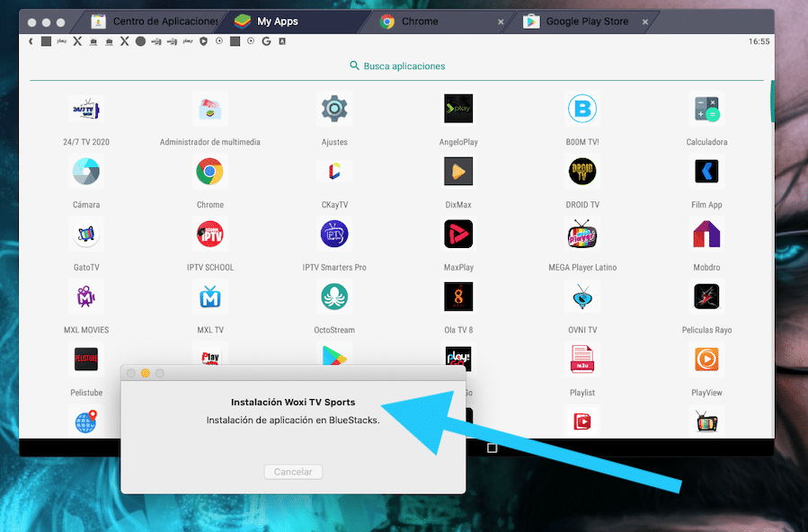Open the GatoTV app
Image resolution: width=808 pixels, height=532 pixels.
(x=85, y=234)
